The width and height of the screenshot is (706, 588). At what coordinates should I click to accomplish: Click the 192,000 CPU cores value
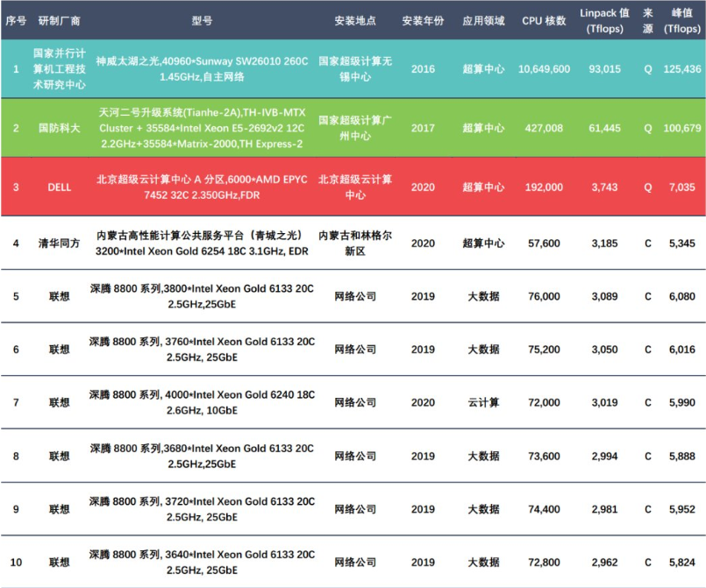point(544,188)
